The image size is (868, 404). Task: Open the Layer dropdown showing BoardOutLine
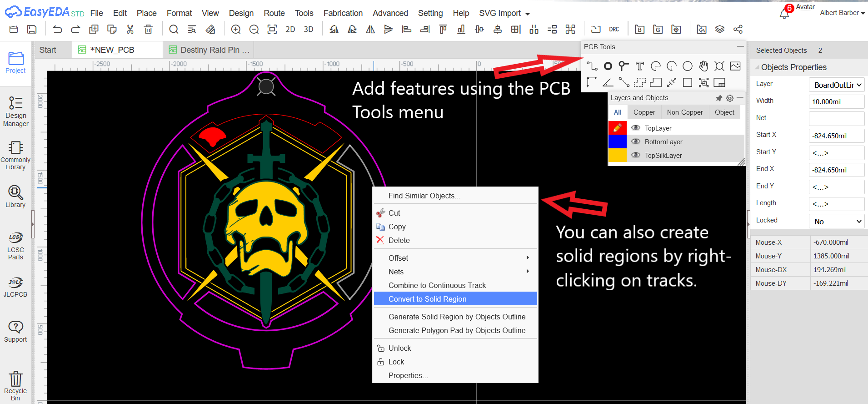[x=837, y=85]
